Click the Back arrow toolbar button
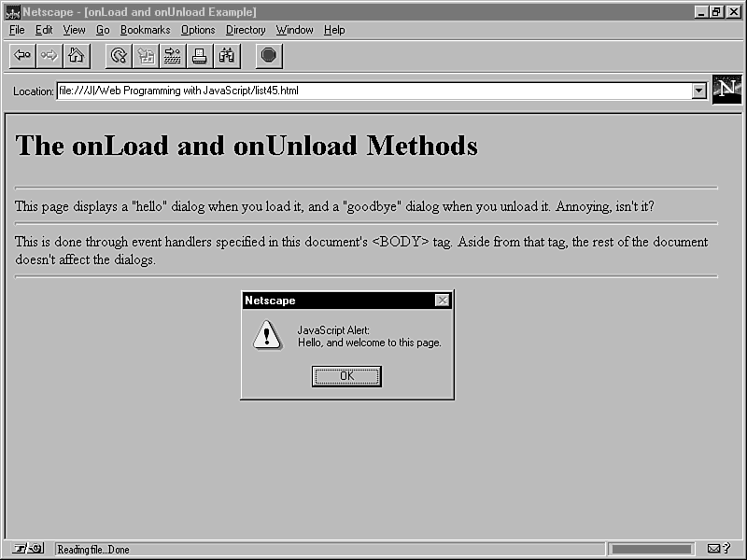747x560 pixels. (x=22, y=56)
